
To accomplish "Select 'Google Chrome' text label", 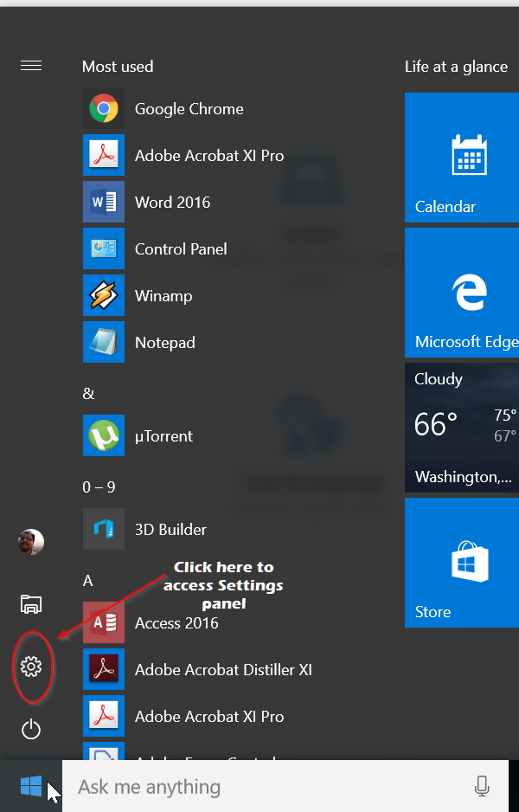I will tap(189, 109).
